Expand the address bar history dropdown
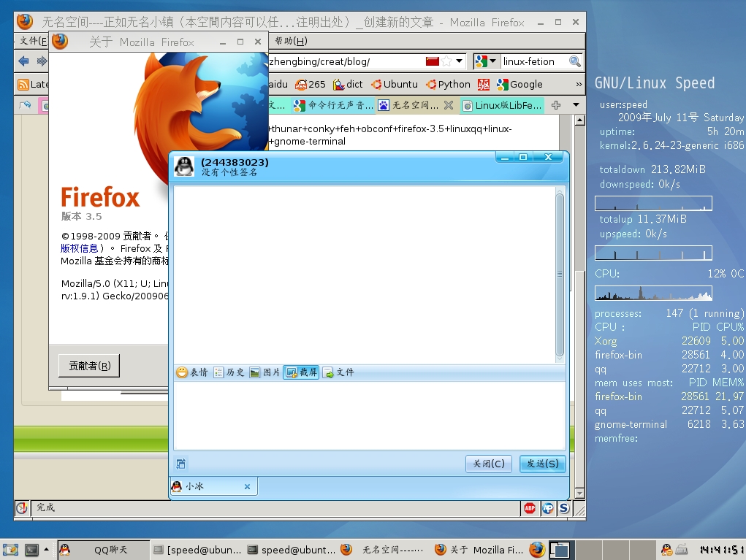 point(459,61)
